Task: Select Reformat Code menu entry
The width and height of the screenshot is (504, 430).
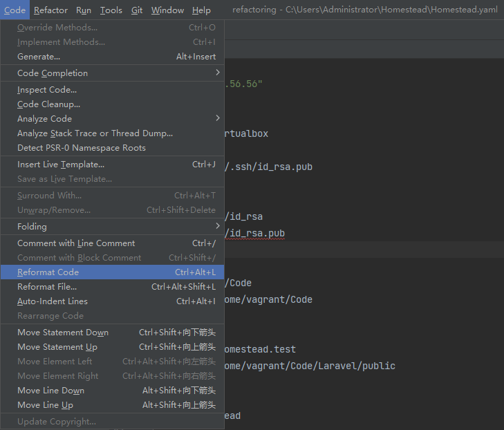Action: click(48, 272)
